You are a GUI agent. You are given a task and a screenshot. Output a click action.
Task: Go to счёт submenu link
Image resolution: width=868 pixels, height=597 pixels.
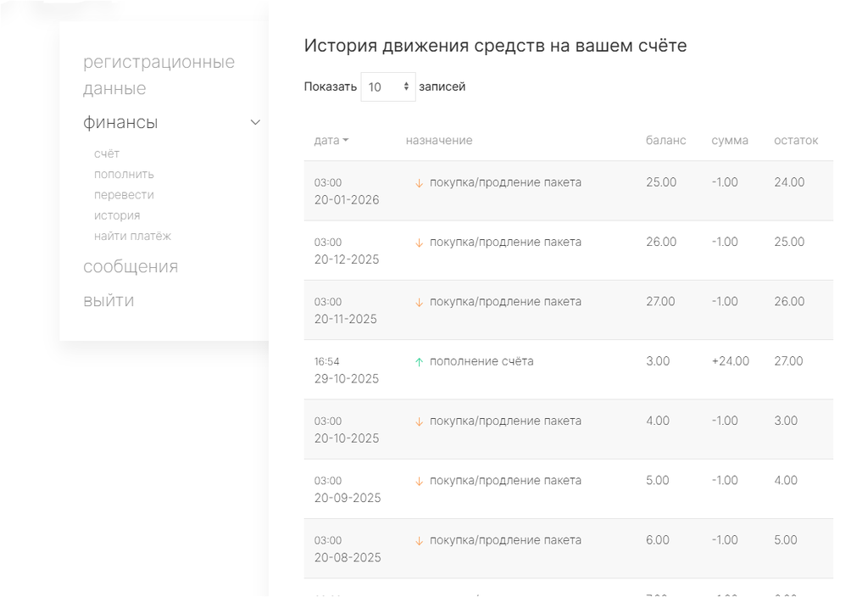point(107,153)
